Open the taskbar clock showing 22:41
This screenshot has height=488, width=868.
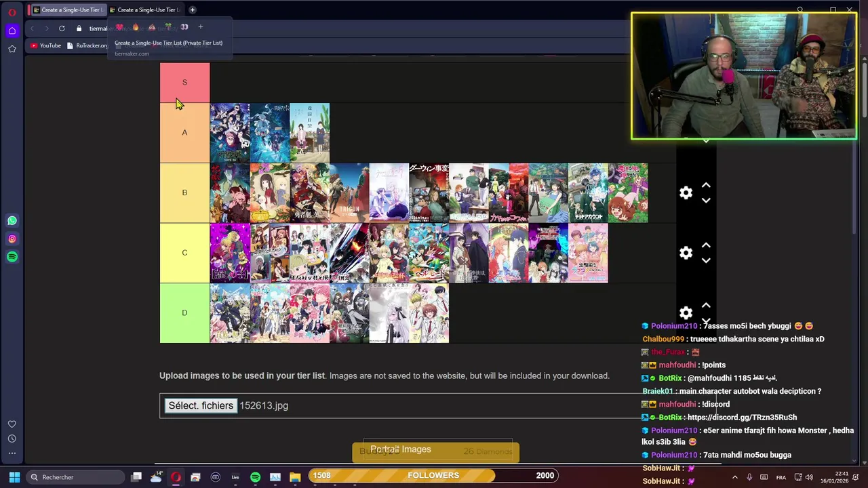pyautogui.click(x=834, y=477)
